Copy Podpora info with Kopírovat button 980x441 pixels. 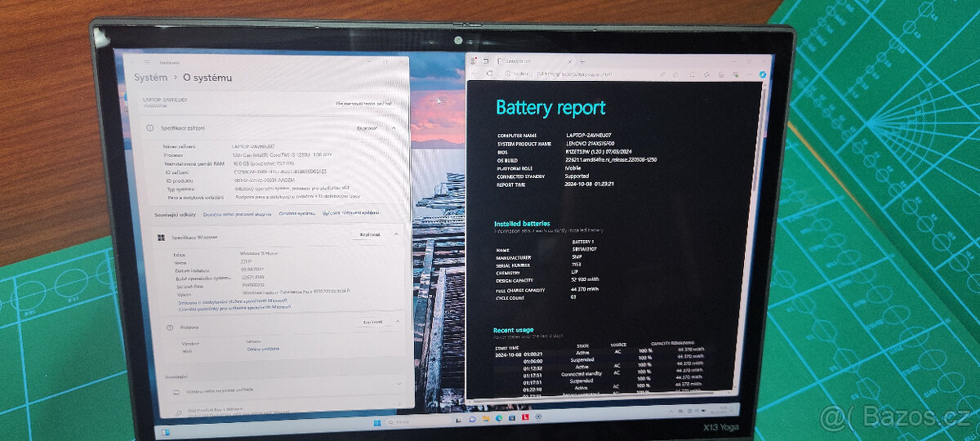pyautogui.click(x=373, y=323)
